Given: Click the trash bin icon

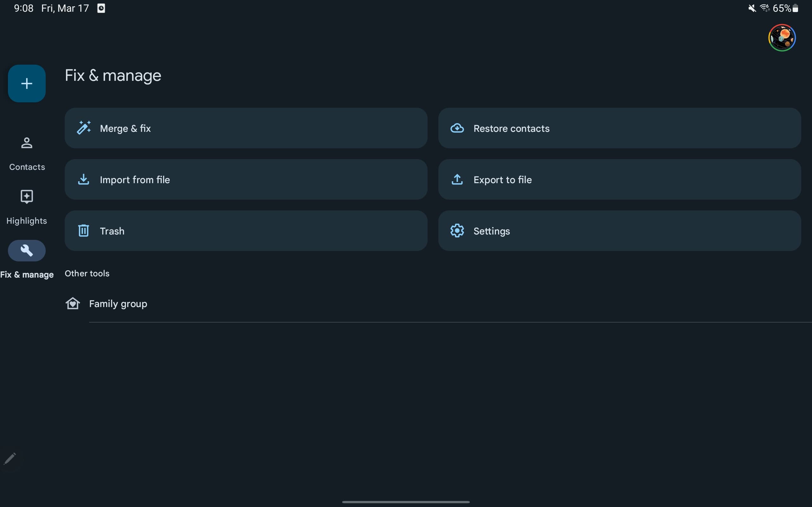Looking at the screenshot, I should pyautogui.click(x=83, y=231).
